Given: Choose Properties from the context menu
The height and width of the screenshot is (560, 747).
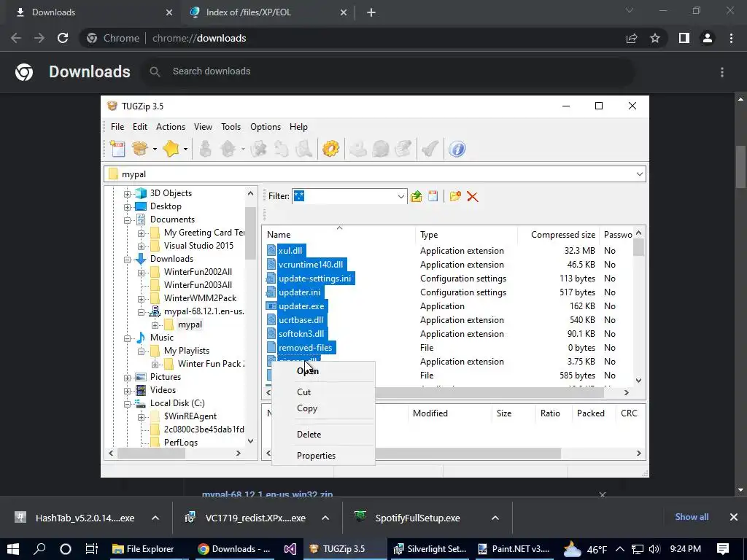Looking at the screenshot, I should (x=323, y=455).
